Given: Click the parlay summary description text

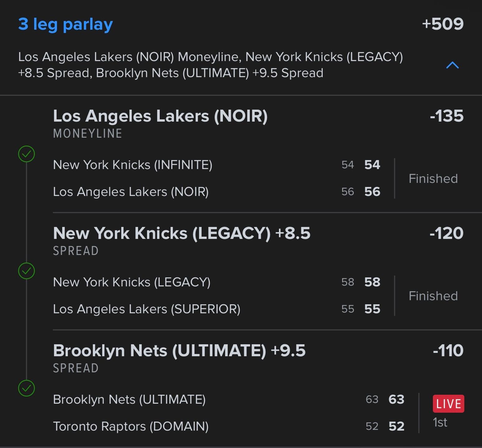Looking at the screenshot, I should point(211,65).
